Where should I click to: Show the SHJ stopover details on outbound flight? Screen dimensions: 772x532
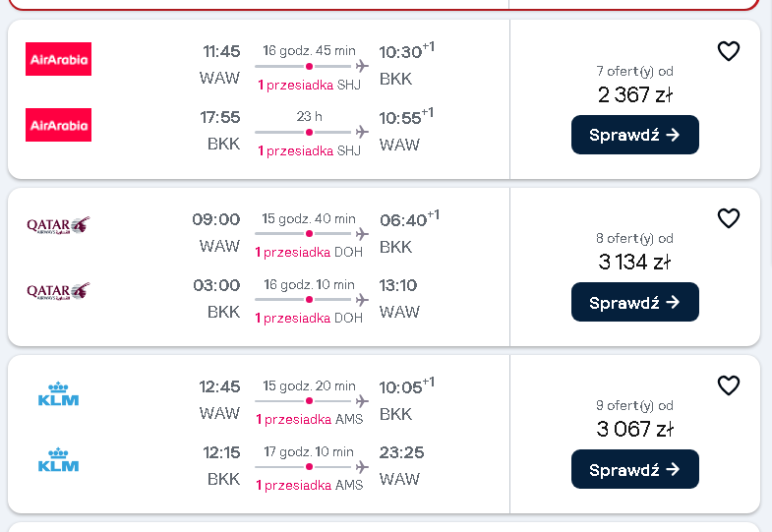tap(309, 85)
